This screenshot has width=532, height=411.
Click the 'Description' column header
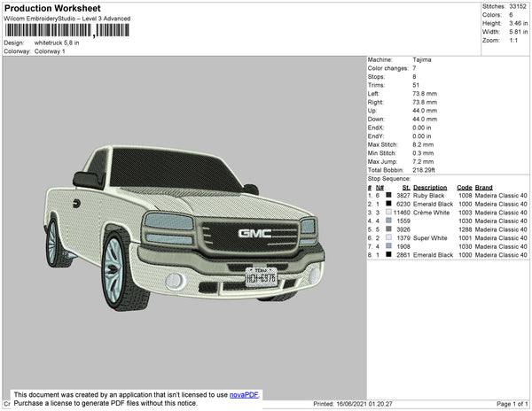point(430,188)
